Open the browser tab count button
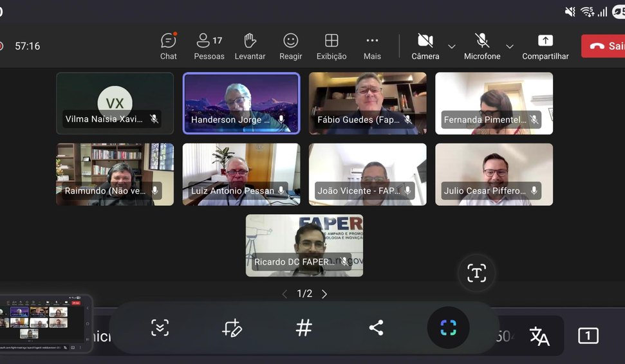This screenshot has height=364, width=625. pyautogui.click(x=588, y=336)
